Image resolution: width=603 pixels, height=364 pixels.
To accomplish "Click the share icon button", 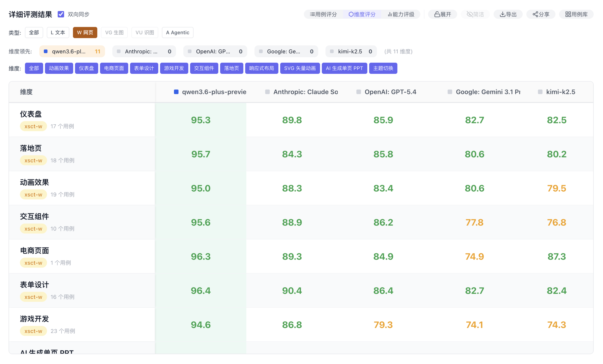I will coord(535,14).
